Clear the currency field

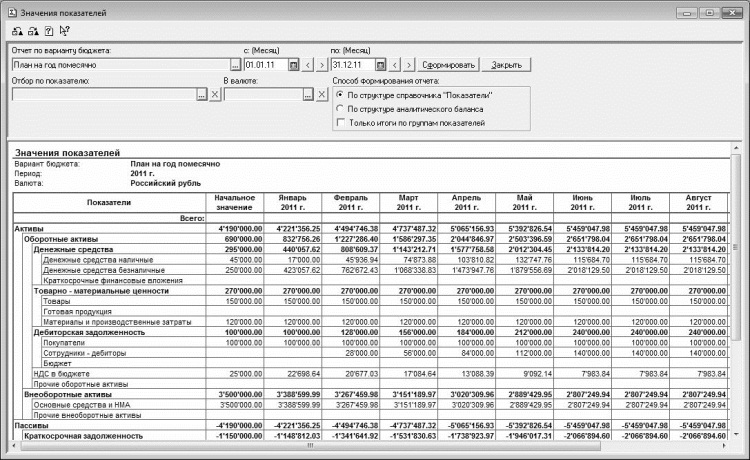321,95
